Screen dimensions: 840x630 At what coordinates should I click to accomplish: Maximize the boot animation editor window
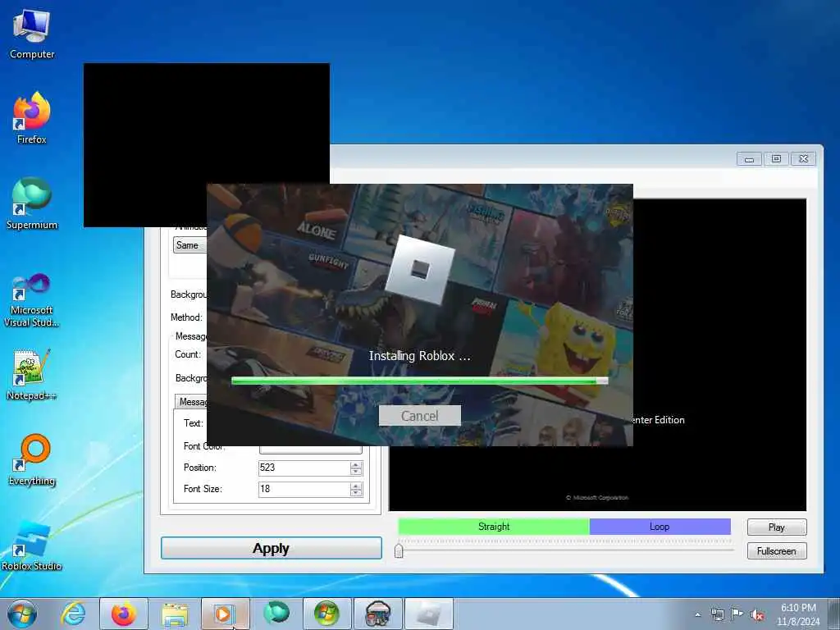coord(776,159)
